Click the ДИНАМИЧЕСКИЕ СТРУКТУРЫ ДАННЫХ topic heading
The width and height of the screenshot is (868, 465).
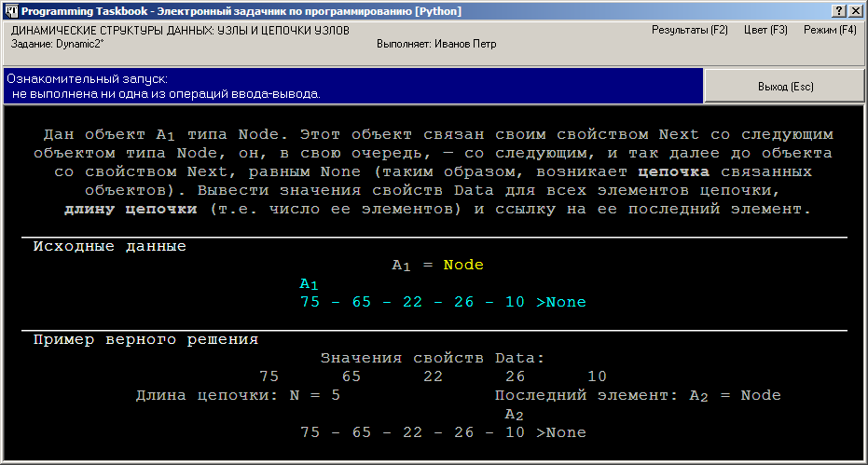pyautogui.click(x=180, y=30)
